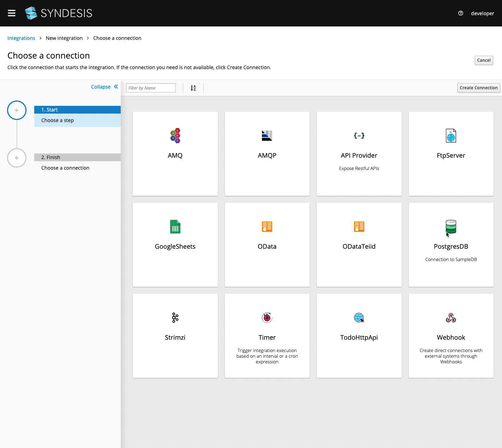Click the New integration breadcrumb
The width and height of the screenshot is (502, 448).
[x=64, y=38]
